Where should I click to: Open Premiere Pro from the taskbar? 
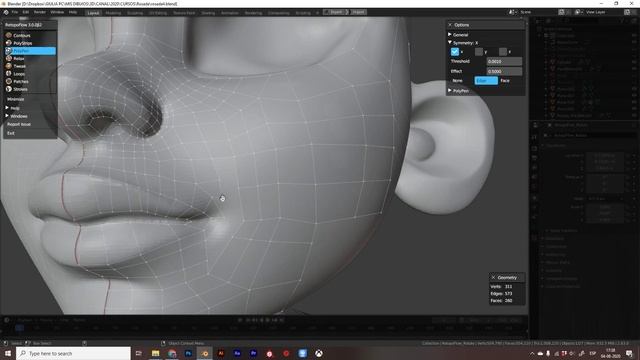coord(253,353)
